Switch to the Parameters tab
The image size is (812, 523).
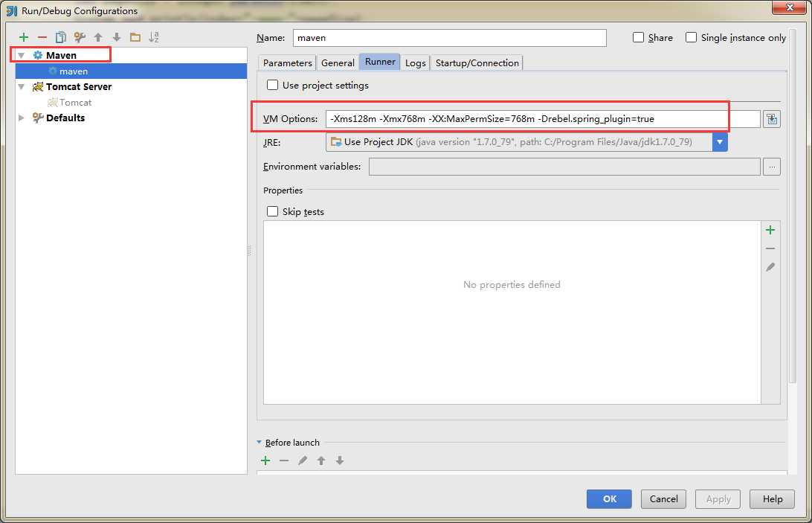288,62
